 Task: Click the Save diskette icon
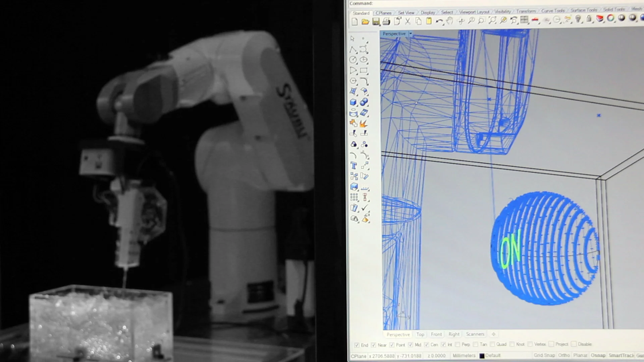pos(376,22)
